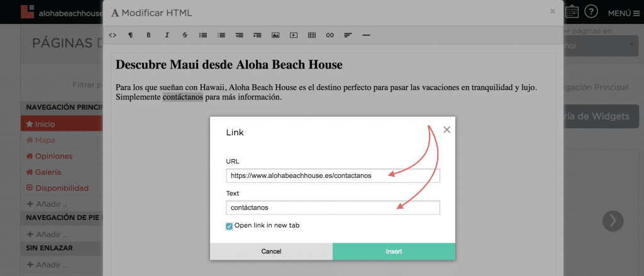Click into the Text input field

click(x=333, y=207)
